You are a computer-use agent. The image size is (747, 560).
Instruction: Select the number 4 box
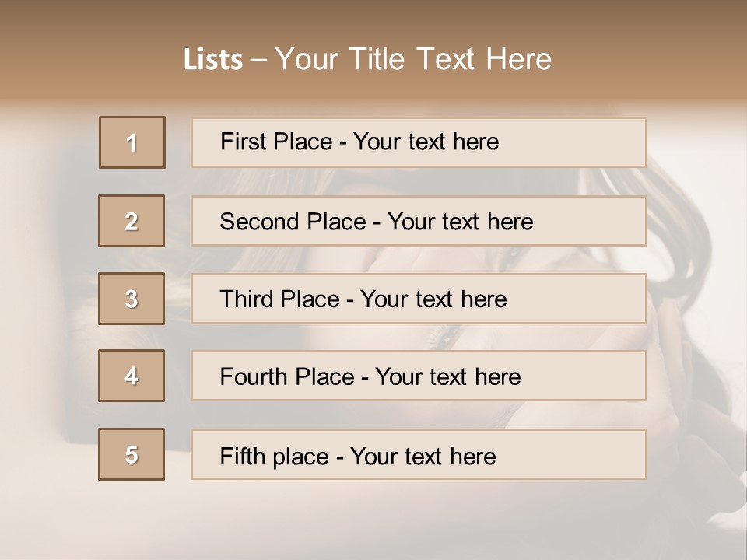[x=132, y=376]
